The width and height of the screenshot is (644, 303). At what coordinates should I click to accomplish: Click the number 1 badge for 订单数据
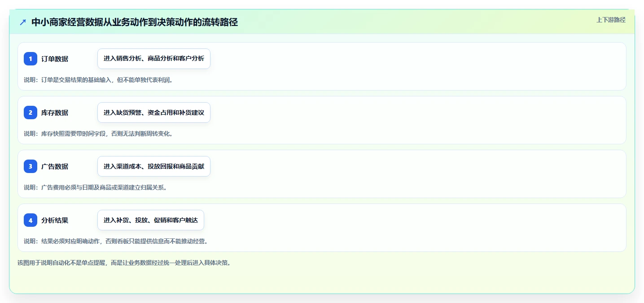[31, 59]
